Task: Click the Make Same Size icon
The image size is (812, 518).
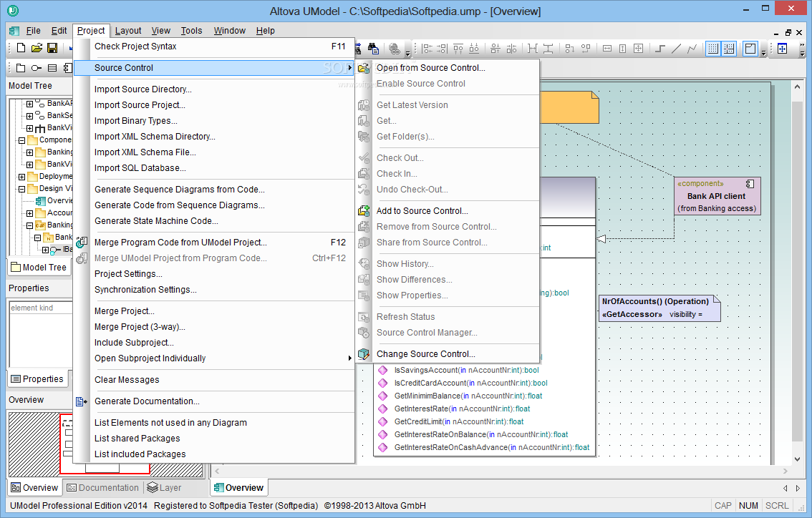Action: click(639, 49)
